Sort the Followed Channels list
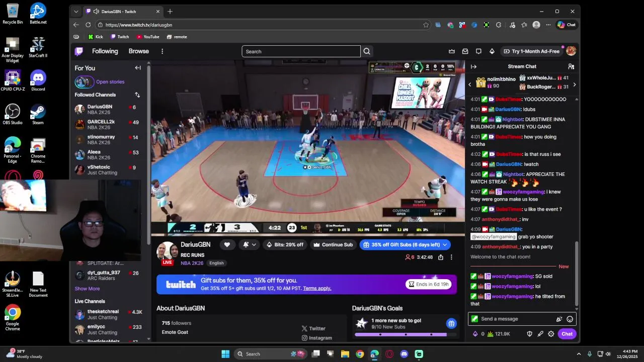The height and width of the screenshot is (362, 644). click(x=137, y=95)
